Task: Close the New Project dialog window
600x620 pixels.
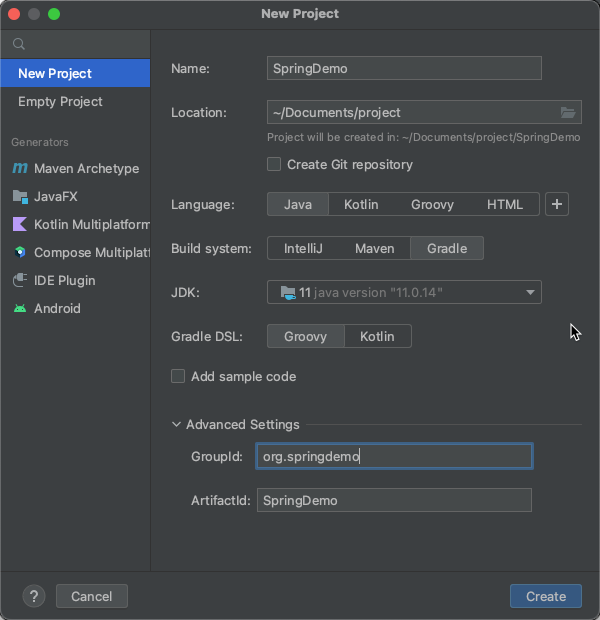Action: pyautogui.click(x=14, y=14)
